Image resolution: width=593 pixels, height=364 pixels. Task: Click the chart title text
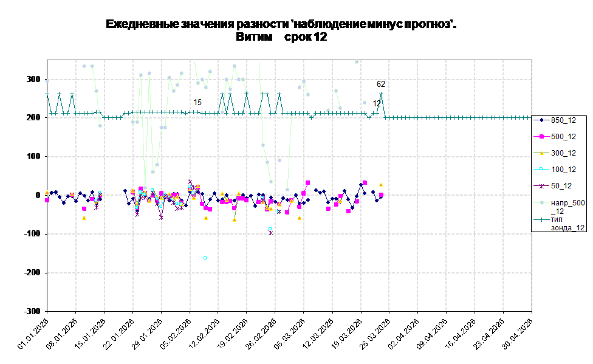(x=281, y=30)
